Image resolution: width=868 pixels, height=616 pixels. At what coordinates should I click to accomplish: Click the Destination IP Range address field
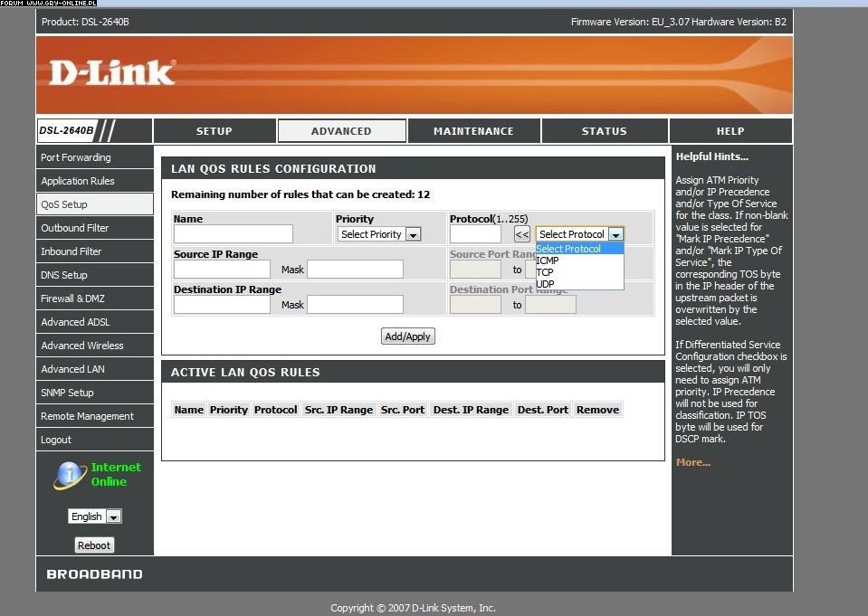pos(222,305)
